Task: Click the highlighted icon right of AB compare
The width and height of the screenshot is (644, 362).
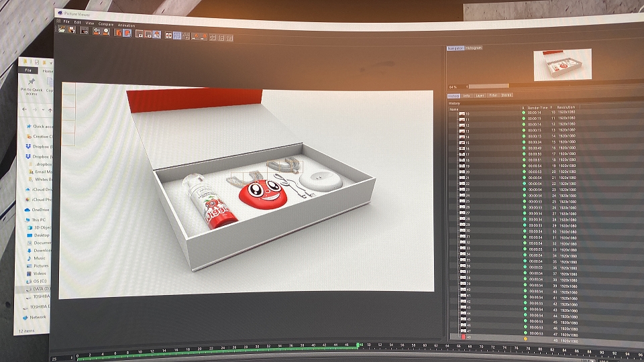Action: click(177, 36)
